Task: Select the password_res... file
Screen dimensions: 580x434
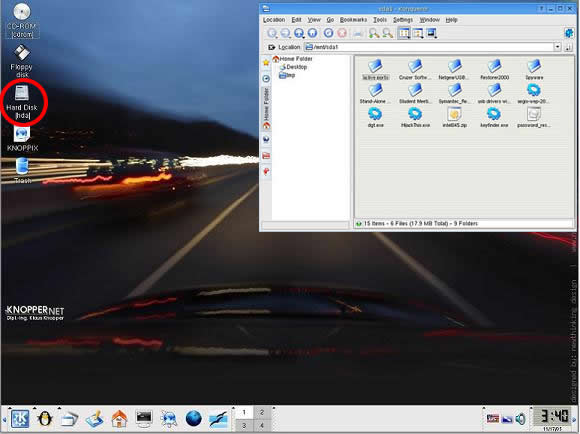Action: coord(534,117)
